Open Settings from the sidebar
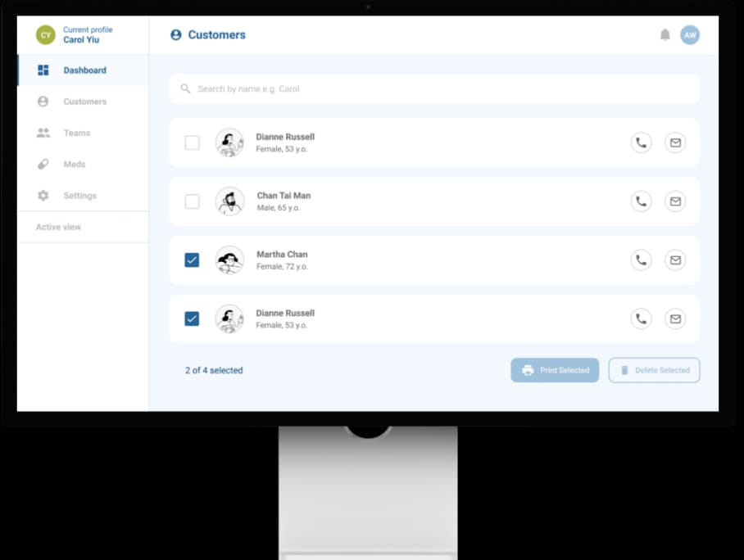Image resolution: width=744 pixels, height=560 pixels. pos(79,196)
